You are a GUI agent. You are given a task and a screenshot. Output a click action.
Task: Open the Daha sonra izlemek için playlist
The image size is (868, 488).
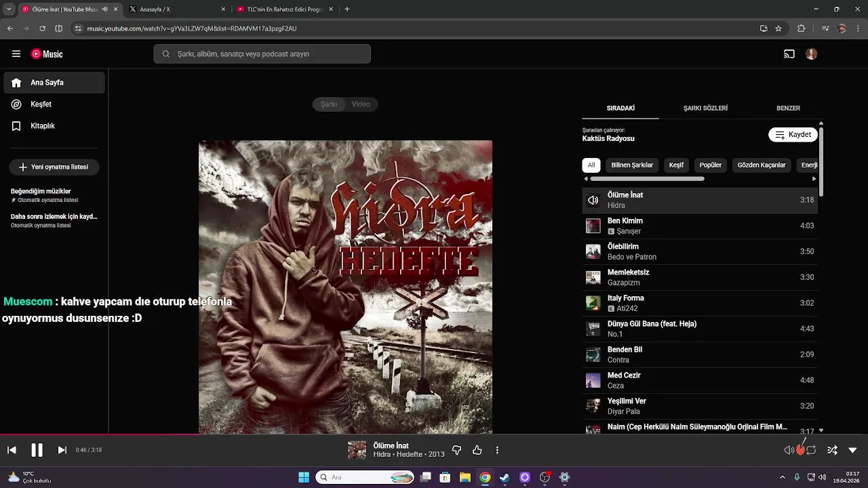tap(54, 220)
